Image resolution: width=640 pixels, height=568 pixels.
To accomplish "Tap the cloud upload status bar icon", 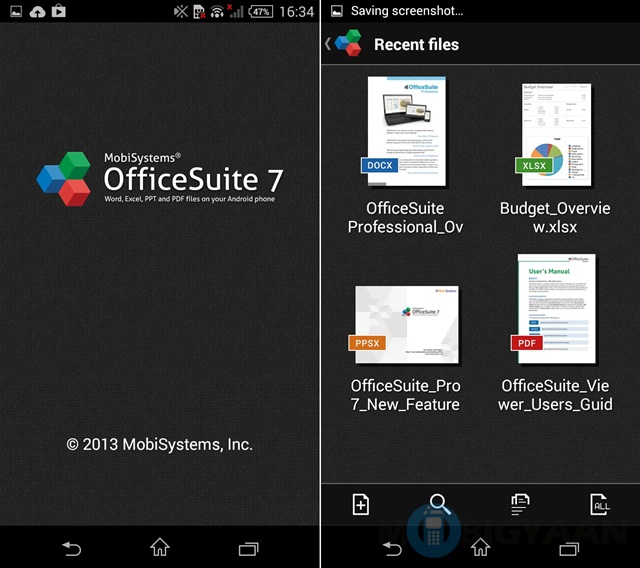I will pyautogui.click(x=37, y=11).
